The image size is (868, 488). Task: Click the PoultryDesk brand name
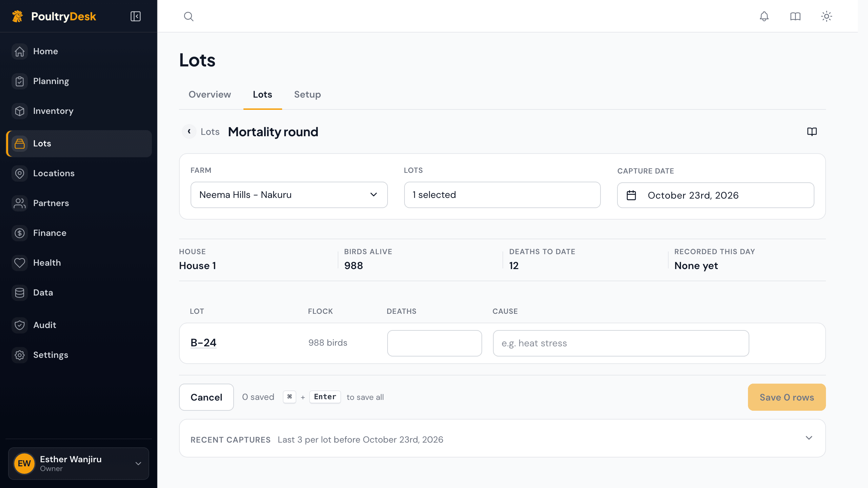pyautogui.click(x=64, y=16)
